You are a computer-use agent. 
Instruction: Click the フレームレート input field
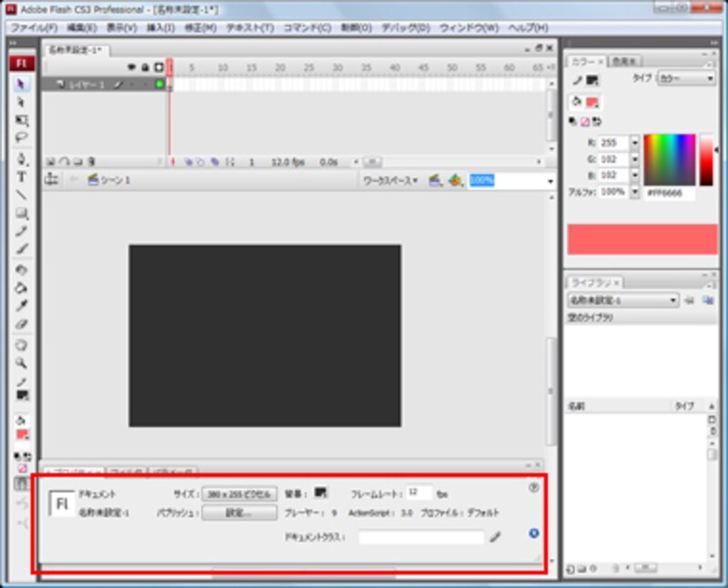[x=419, y=493]
